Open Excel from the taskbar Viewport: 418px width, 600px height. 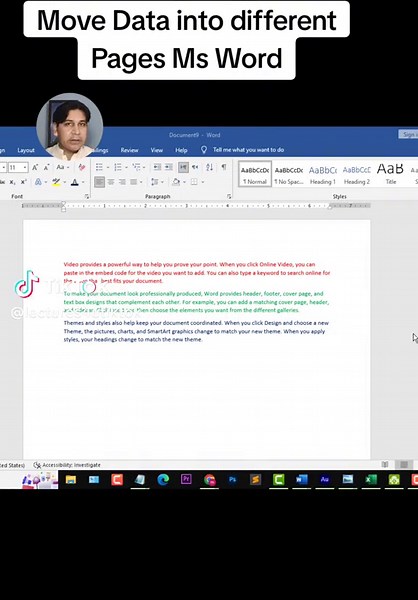click(x=371, y=480)
